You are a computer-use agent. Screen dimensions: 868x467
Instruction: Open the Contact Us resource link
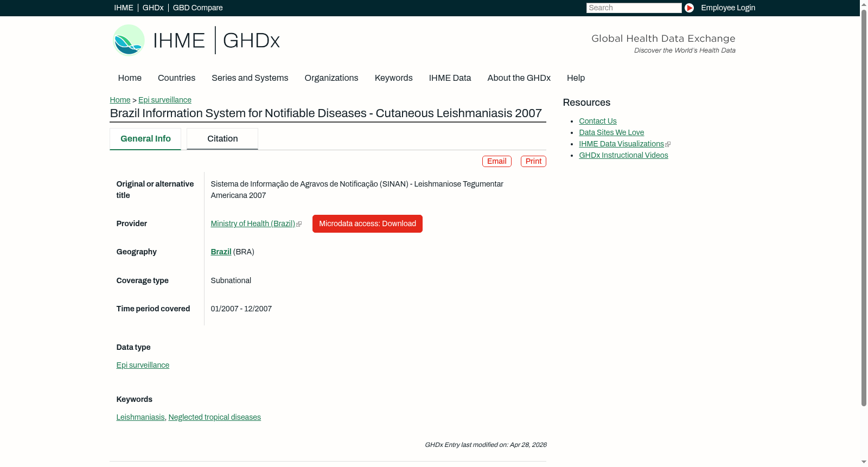click(x=598, y=121)
